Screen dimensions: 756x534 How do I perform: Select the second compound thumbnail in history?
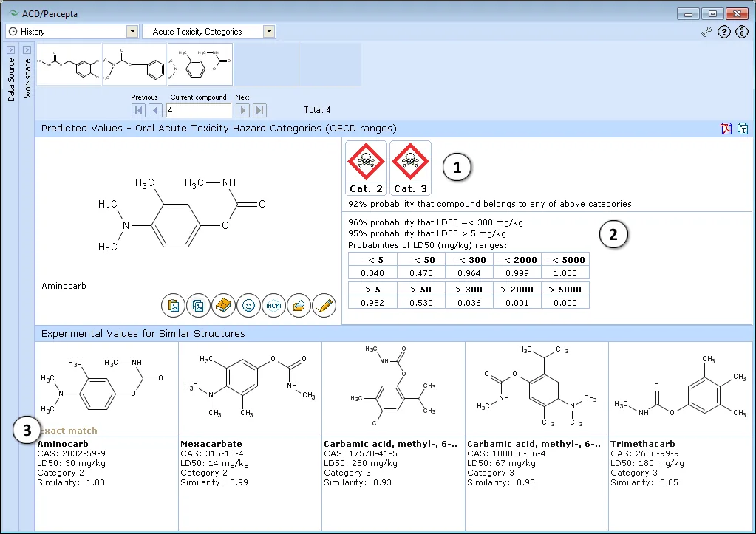(x=134, y=64)
